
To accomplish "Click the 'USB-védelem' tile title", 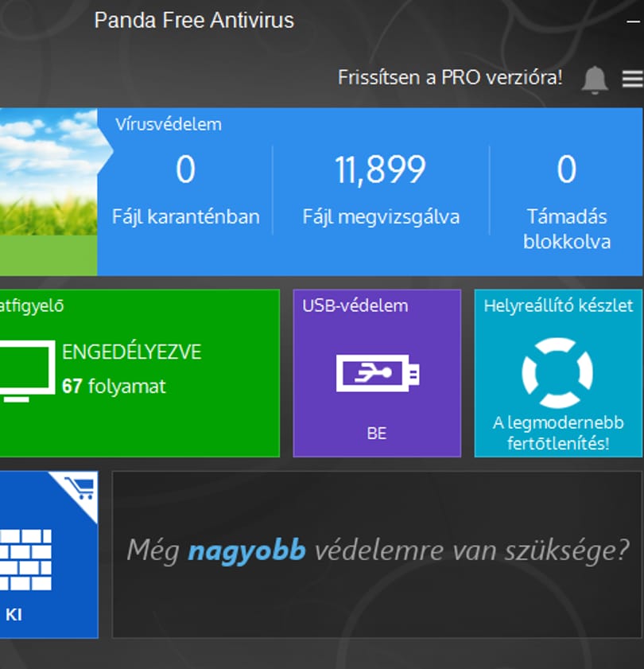I will (355, 306).
